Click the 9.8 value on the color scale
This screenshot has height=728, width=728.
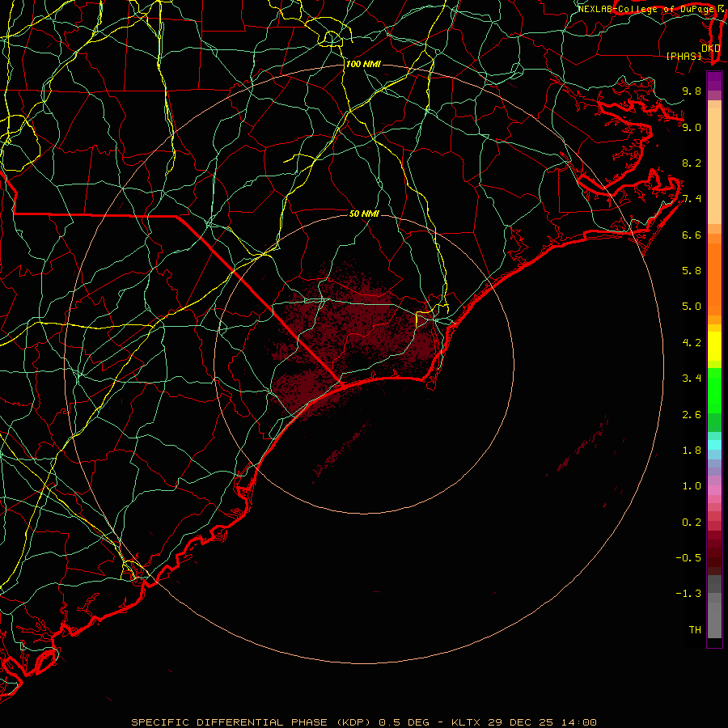[692, 91]
